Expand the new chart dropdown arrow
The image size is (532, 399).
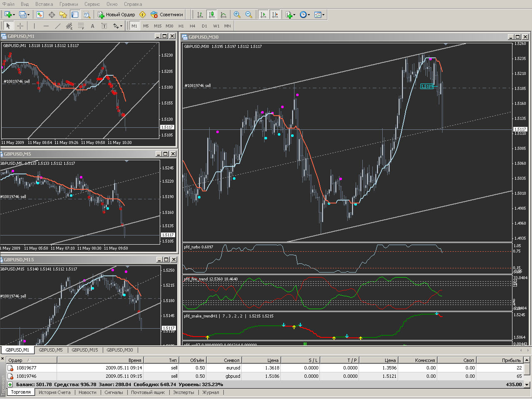pyautogui.click(x=14, y=15)
